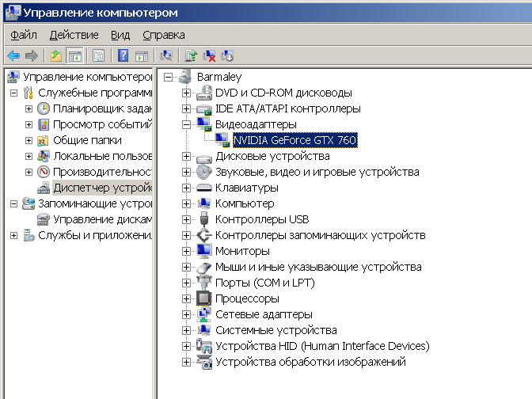Toggle the console tree show/hide icon
532x399 pixels.
coord(75,55)
